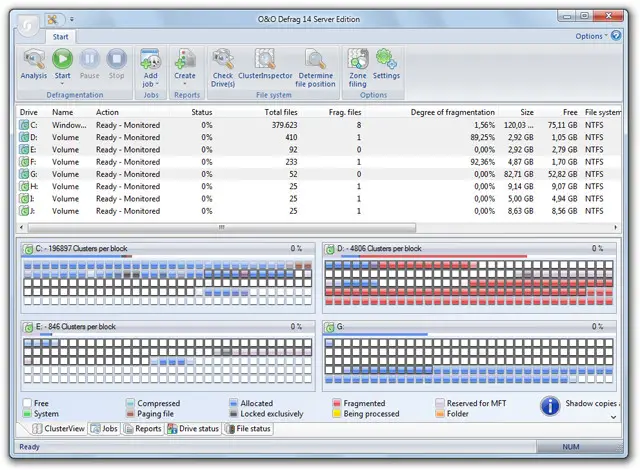Click the Compressed legend swatch
Image resolution: width=640 pixels, height=470 pixels.
click(x=130, y=403)
